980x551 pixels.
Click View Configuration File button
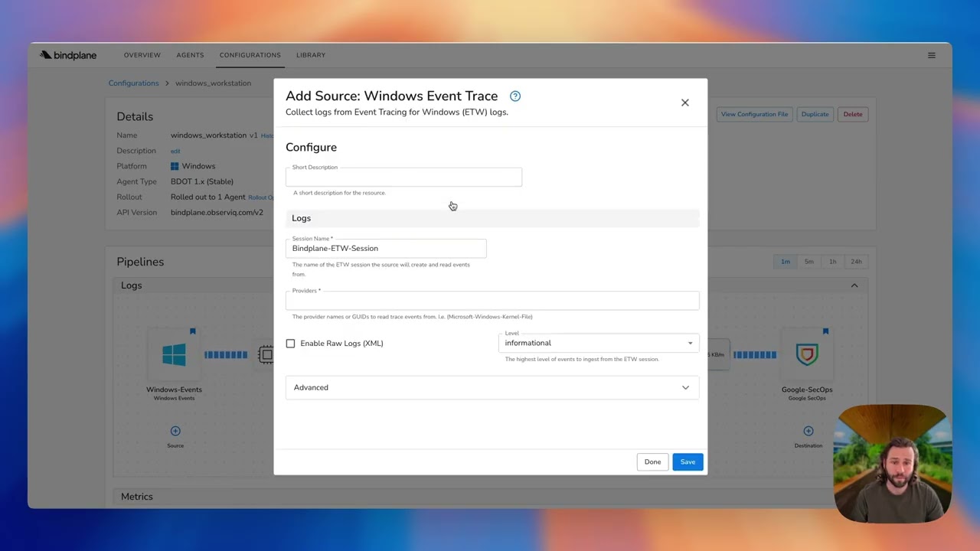754,114
